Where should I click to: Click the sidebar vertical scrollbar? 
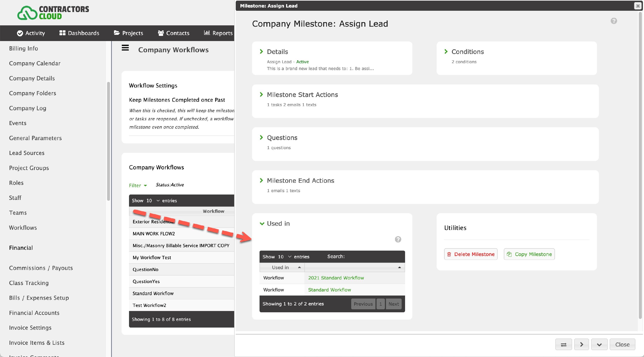coord(108,141)
